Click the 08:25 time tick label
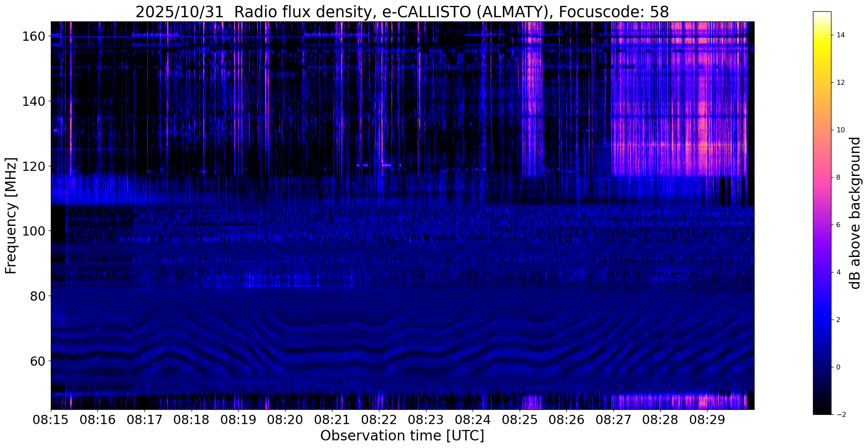The width and height of the screenshot is (868, 448). click(520, 420)
